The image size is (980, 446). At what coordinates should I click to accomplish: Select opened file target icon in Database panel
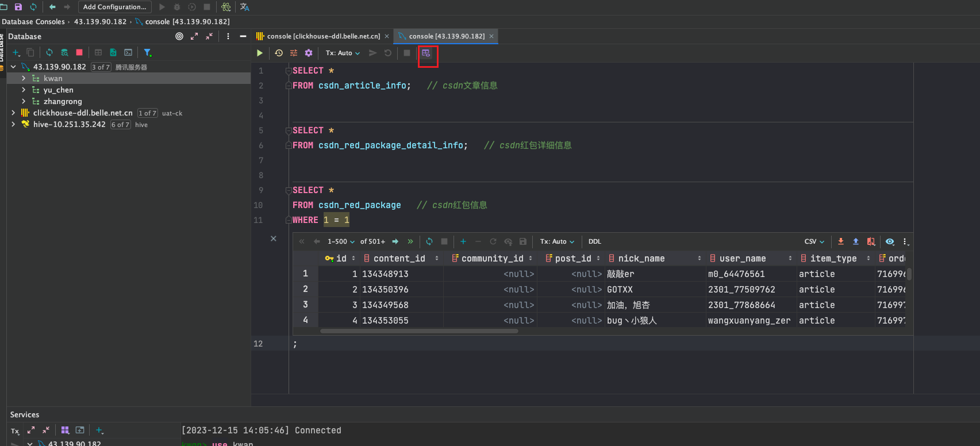pos(179,36)
